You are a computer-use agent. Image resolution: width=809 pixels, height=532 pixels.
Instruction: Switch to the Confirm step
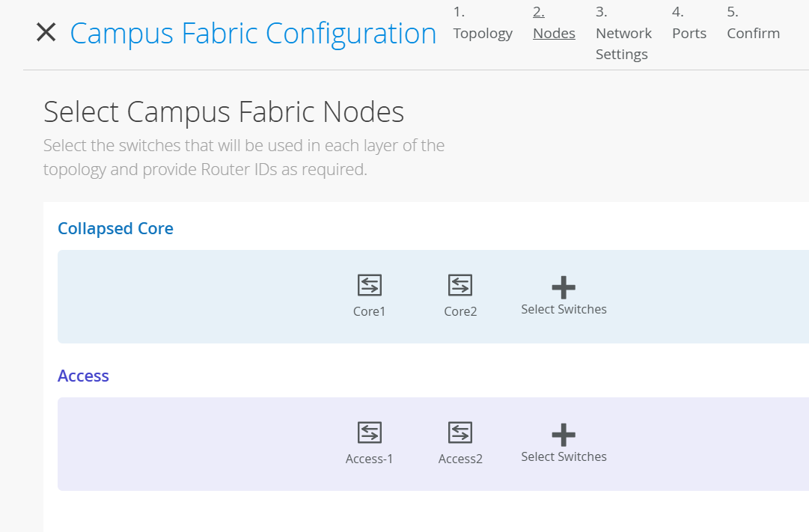[x=753, y=33]
